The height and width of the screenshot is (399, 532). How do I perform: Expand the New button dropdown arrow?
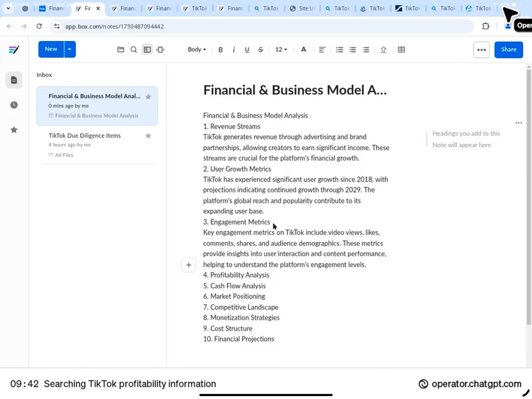pos(70,49)
